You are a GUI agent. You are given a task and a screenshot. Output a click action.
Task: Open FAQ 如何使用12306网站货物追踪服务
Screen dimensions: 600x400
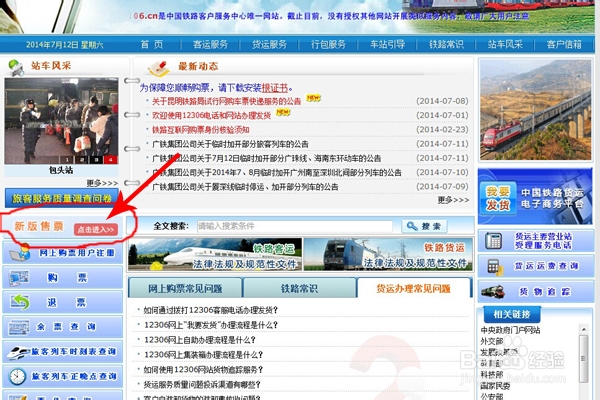[203, 370]
